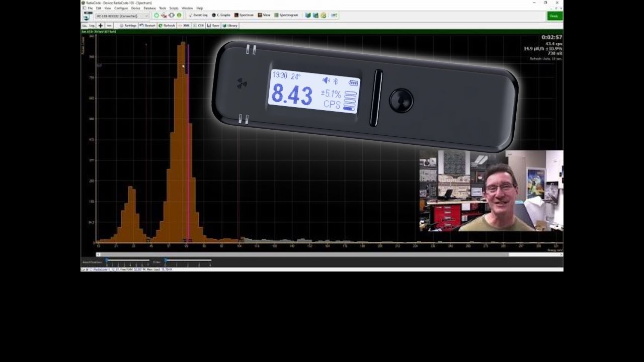Click the scrollbar left arrow

[98, 254]
